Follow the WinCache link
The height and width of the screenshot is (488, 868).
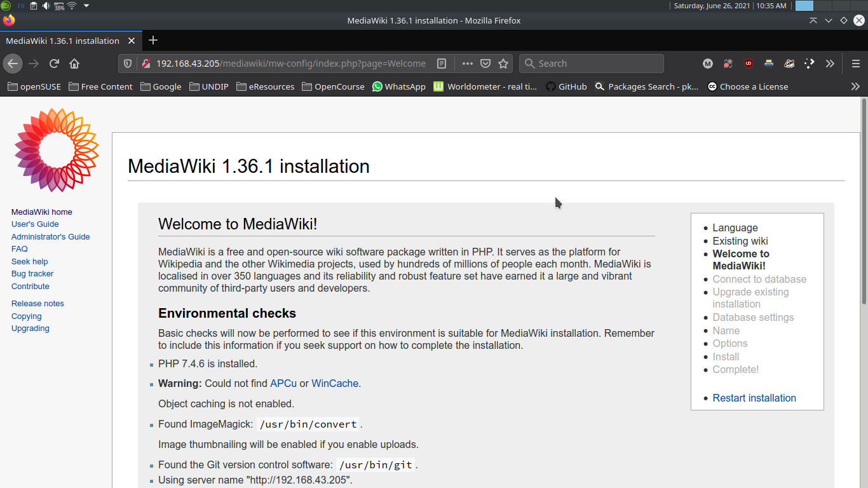point(335,384)
